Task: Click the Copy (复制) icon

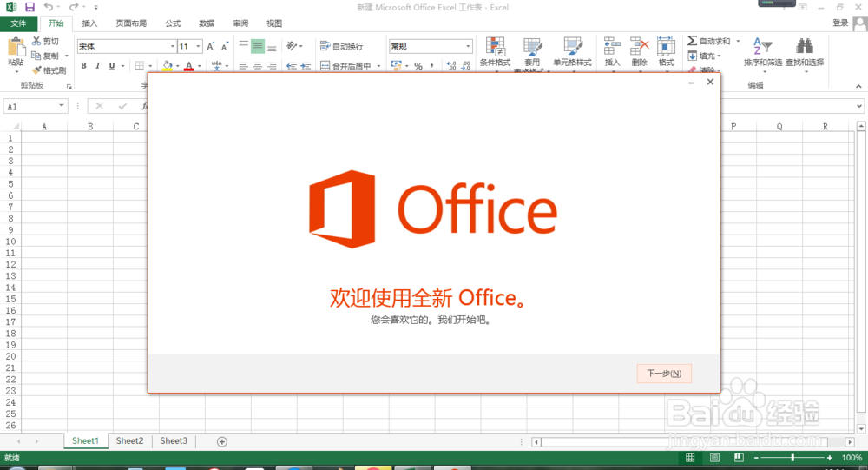Action: pos(36,56)
